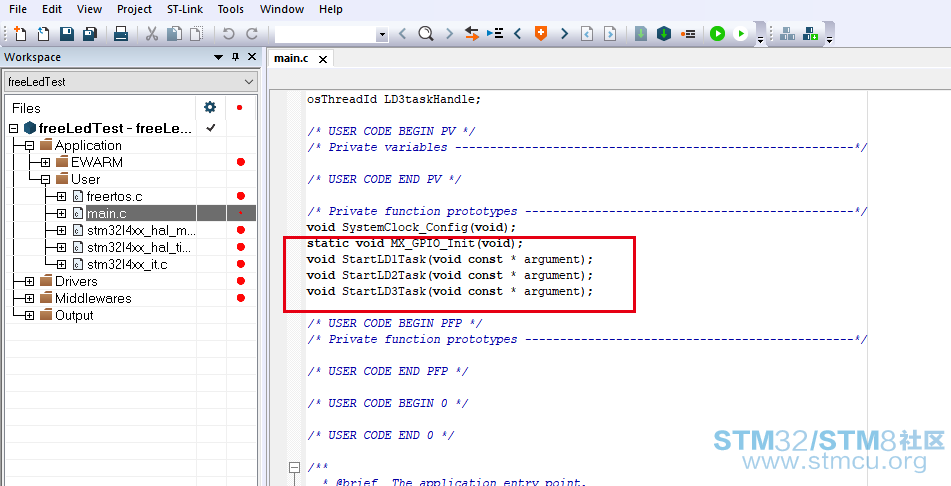Image resolution: width=951 pixels, height=486 pixels.
Task: Click the quick search input field in toolbar
Action: [x=324, y=34]
